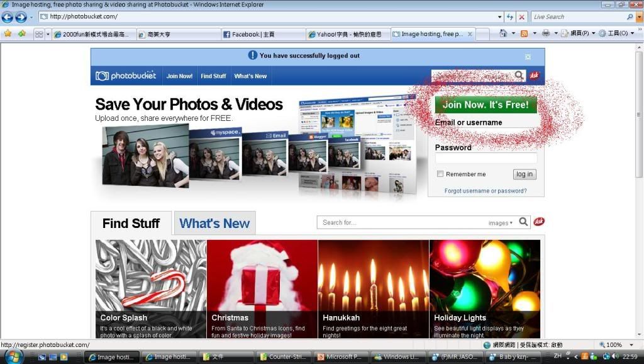Close the Image hosting browser tab
This screenshot has width=644, height=364.
(470, 34)
